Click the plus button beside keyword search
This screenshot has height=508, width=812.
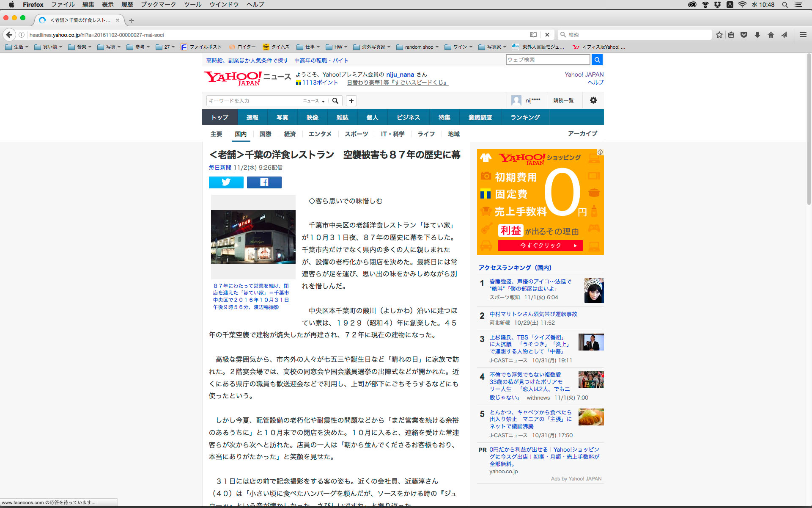[351, 101]
